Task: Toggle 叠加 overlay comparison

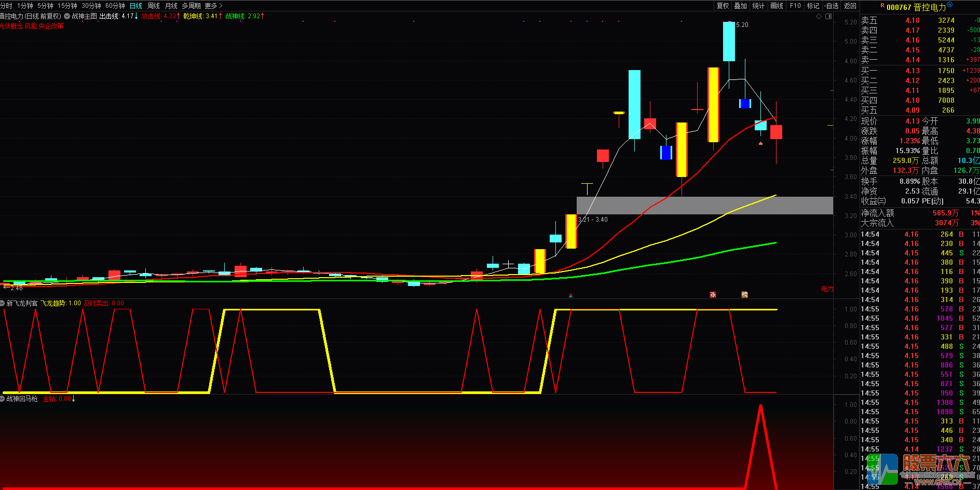Action: tap(740, 6)
